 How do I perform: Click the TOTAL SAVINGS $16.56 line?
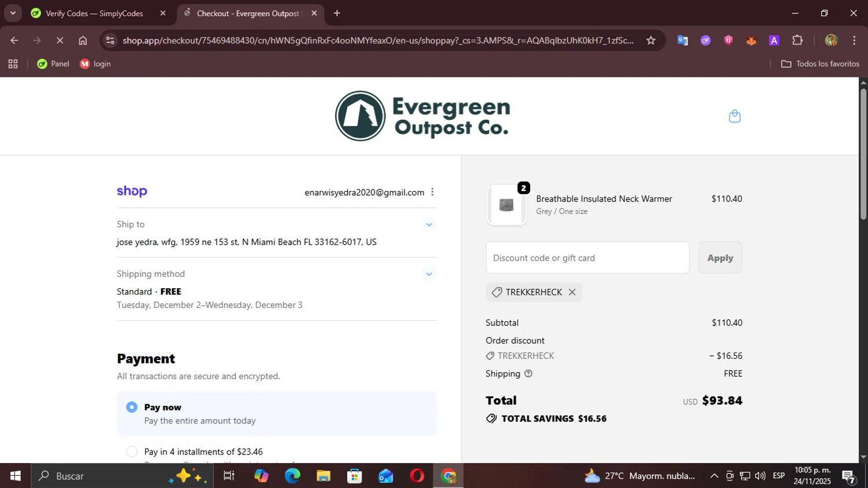[x=546, y=419]
